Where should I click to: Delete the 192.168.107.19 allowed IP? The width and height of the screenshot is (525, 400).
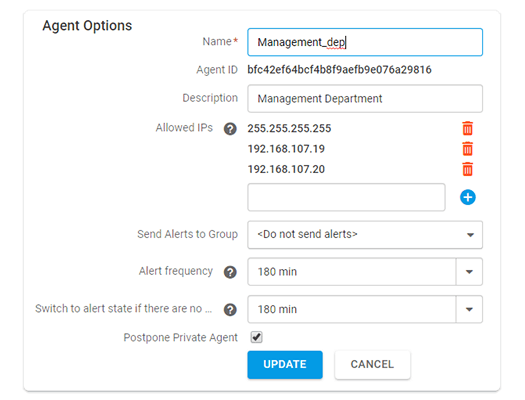pyautogui.click(x=467, y=149)
